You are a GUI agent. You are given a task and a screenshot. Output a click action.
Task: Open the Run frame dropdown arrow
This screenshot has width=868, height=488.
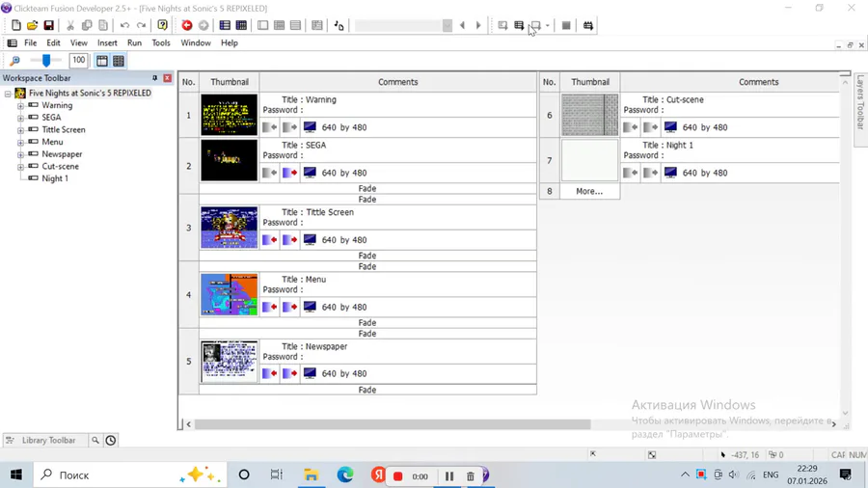[x=548, y=25]
